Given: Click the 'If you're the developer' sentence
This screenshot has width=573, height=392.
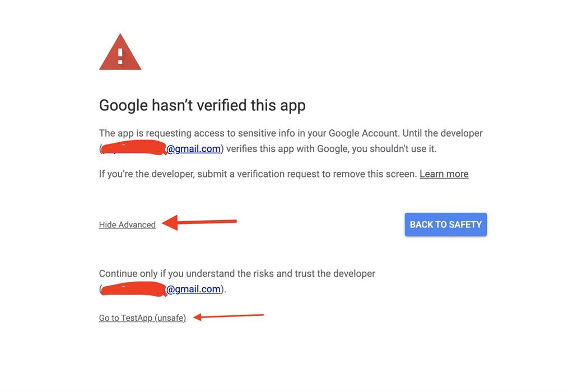Looking at the screenshot, I should [258, 174].
